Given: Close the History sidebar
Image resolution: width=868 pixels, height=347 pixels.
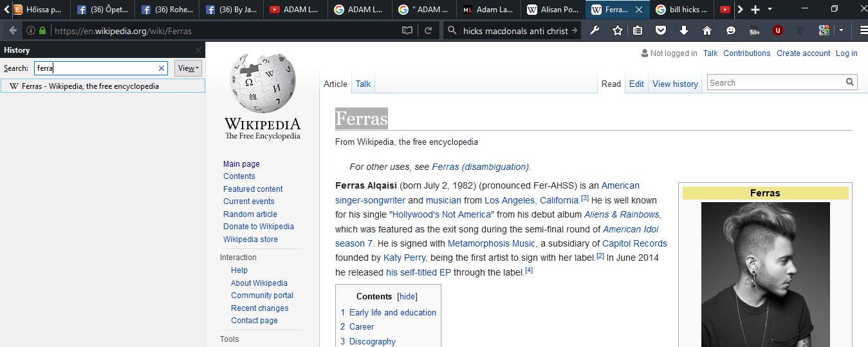Looking at the screenshot, I should click(x=198, y=50).
